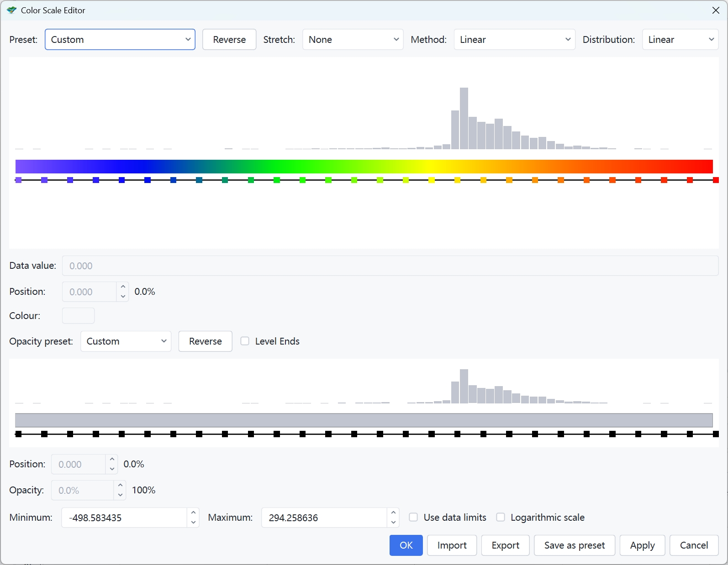This screenshot has height=565, width=728.
Task: Enable Use data limits checkbox
Action: 413,517
